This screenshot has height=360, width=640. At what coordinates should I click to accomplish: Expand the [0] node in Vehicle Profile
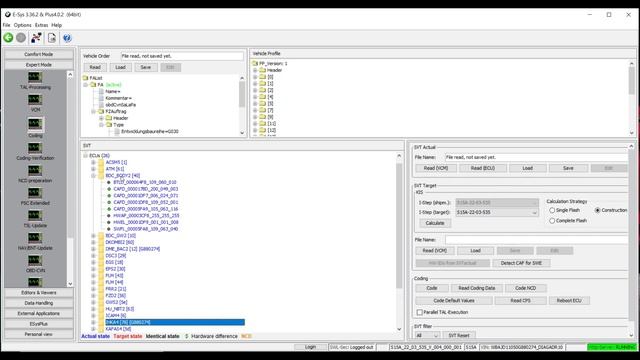click(255, 77)
